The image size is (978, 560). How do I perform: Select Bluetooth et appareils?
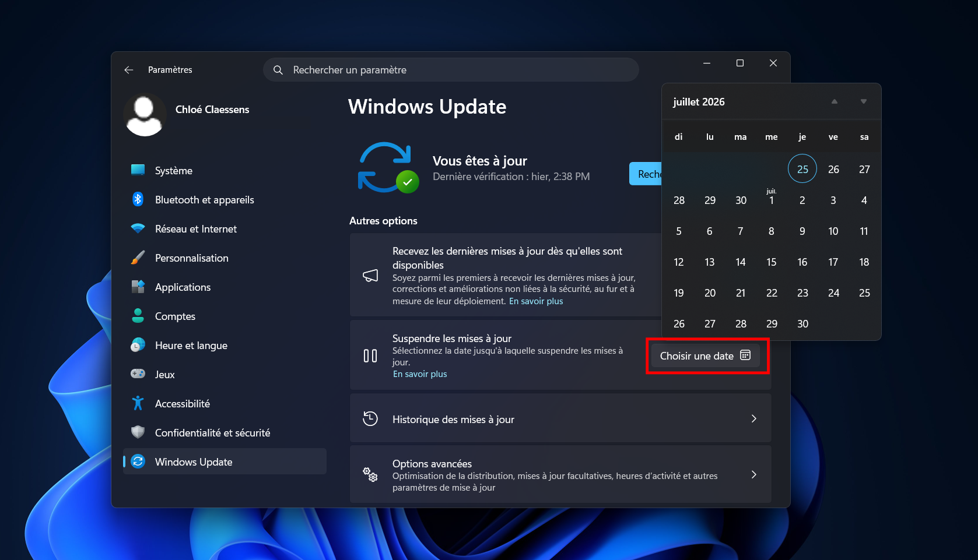225,199
